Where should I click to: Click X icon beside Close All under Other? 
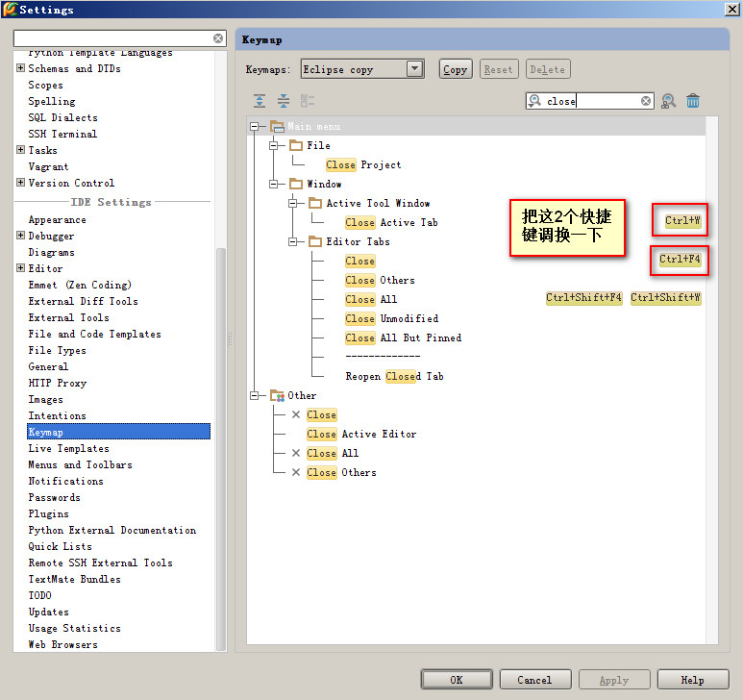(x=296, y=453)
